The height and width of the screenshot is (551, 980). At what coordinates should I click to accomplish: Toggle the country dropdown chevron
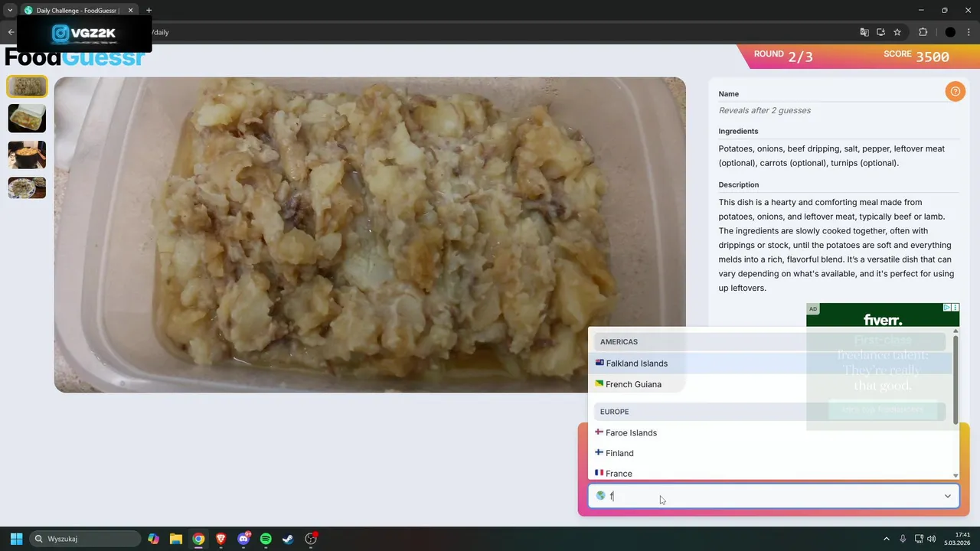pyautogui.click(x=947, y=496)
